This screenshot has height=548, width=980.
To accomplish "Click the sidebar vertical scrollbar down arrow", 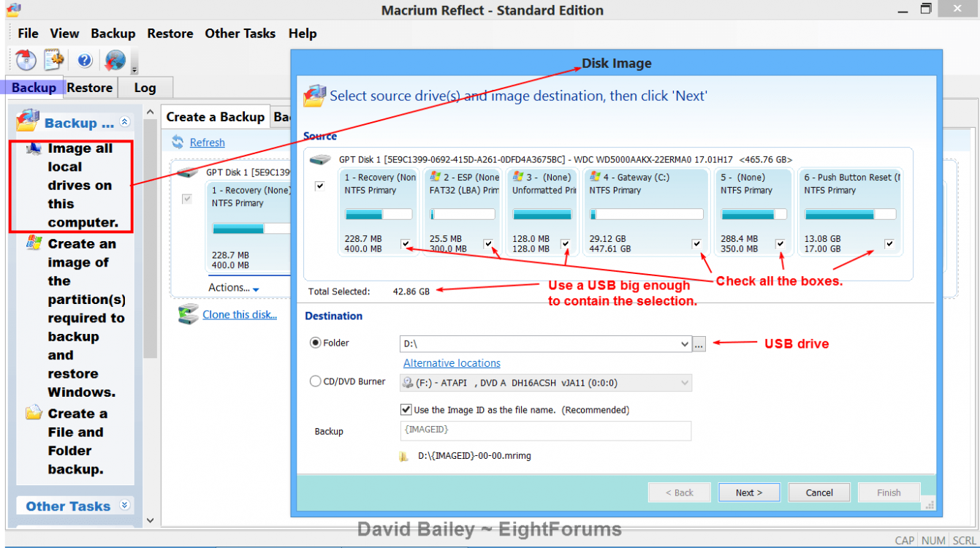I will 150,521.
